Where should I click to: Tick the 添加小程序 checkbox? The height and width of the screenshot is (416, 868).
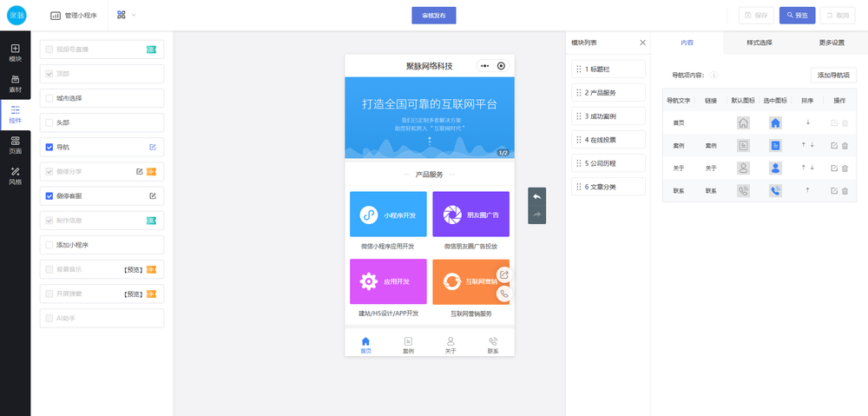click(49, 245)
